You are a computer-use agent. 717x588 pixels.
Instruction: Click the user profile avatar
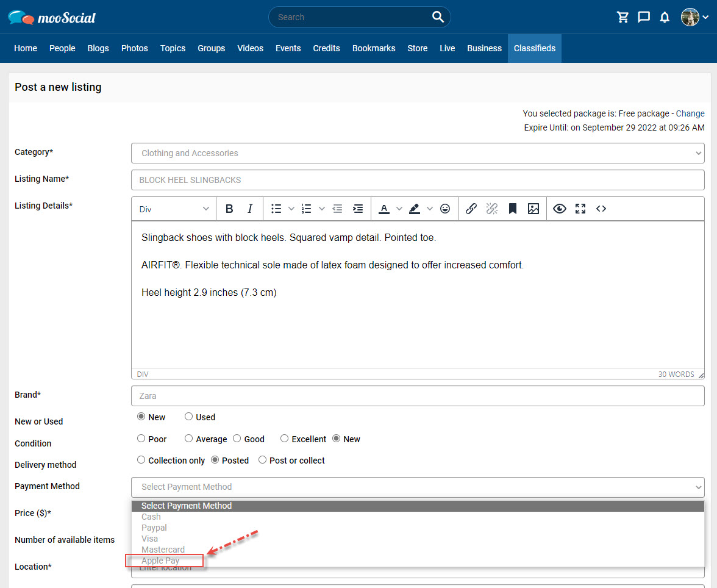[690, 18]
